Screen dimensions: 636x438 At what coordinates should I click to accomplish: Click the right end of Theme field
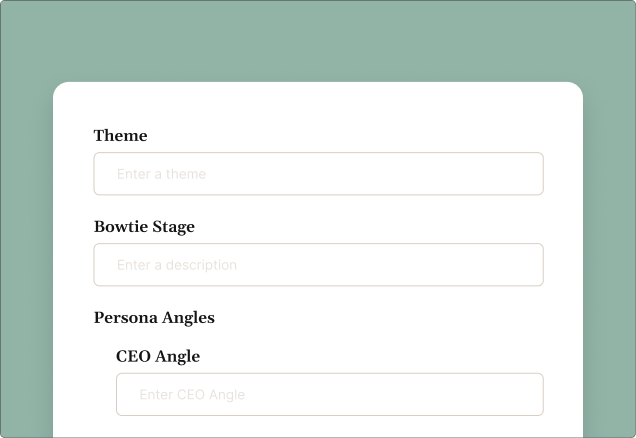click(525, 174)
